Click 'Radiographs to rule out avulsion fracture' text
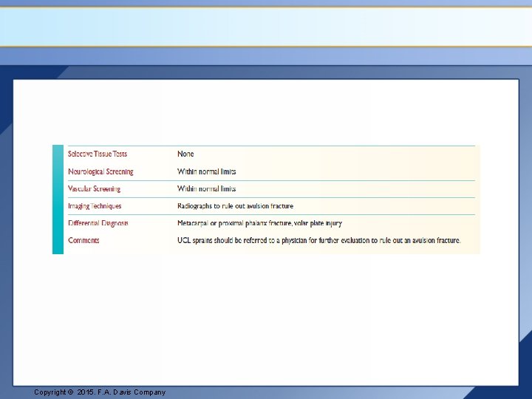This screenshot has width=532, height=399. [x=235, y=206]
